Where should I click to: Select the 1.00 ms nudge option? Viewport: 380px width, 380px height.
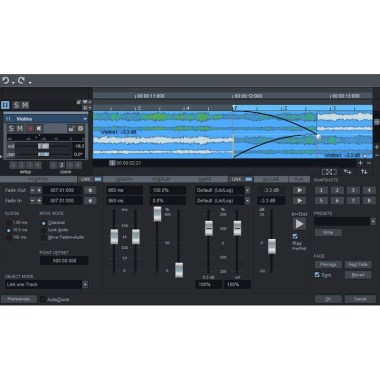click(x=9, y=223)
